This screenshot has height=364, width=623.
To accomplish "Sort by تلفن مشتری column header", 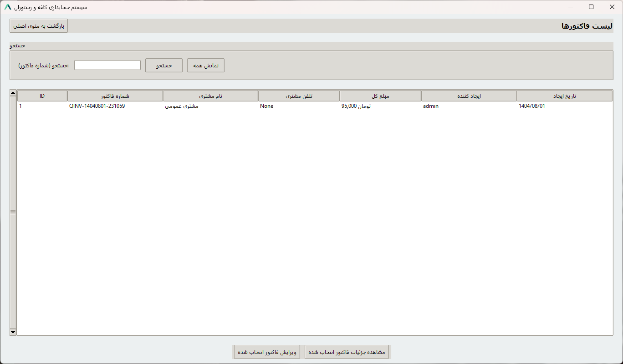I will (299, 96).
